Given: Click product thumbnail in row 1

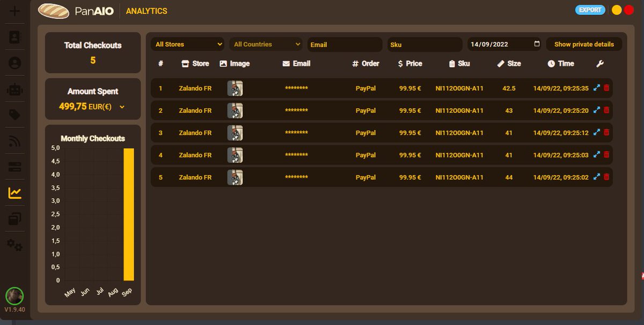Looking at the screenshot, I should tap(235, 88).
